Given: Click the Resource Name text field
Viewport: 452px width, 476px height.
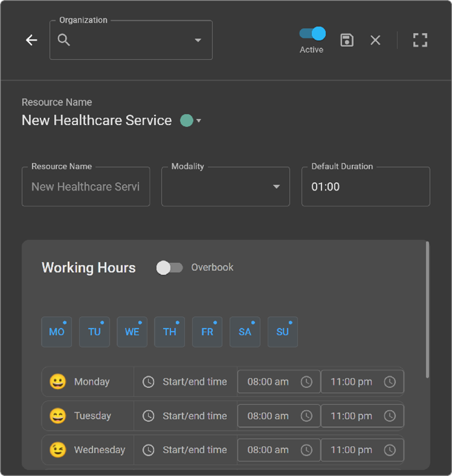Looking at the screenshot, I should point(86,187).
